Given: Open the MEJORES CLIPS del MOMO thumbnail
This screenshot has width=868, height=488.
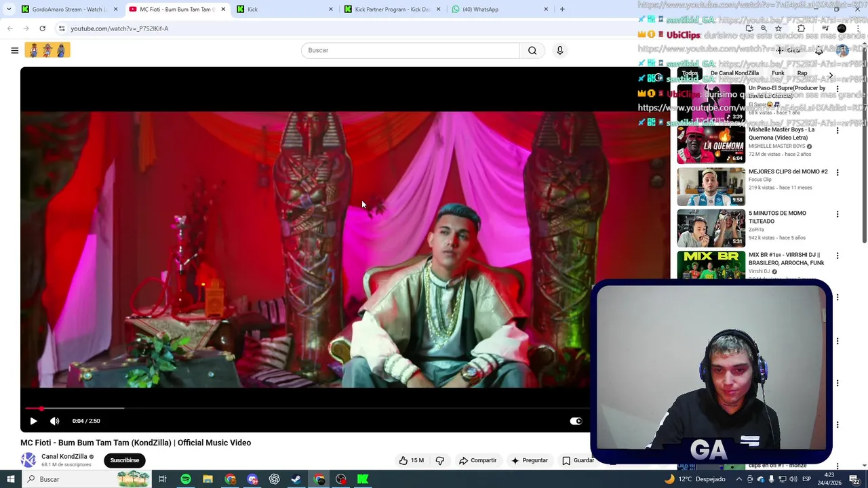Looking at the screenshot, I should pyautogui.click(x=711, y=186).
